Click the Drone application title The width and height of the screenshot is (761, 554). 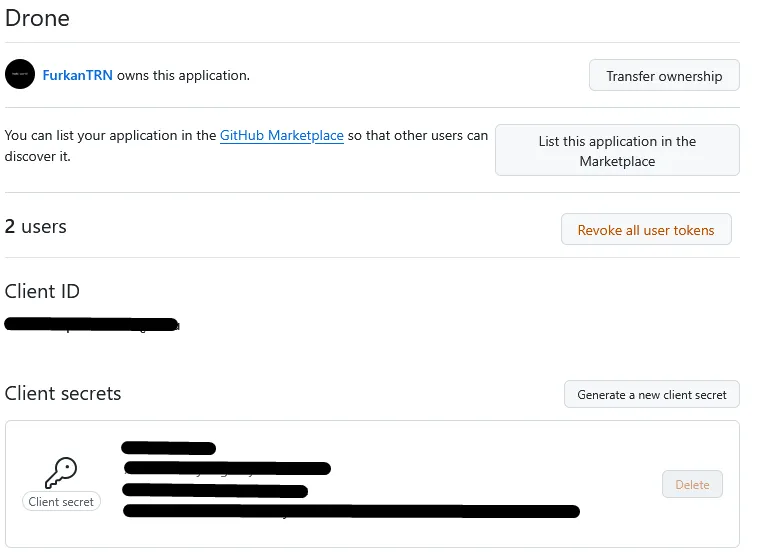[x=37, y=18]
